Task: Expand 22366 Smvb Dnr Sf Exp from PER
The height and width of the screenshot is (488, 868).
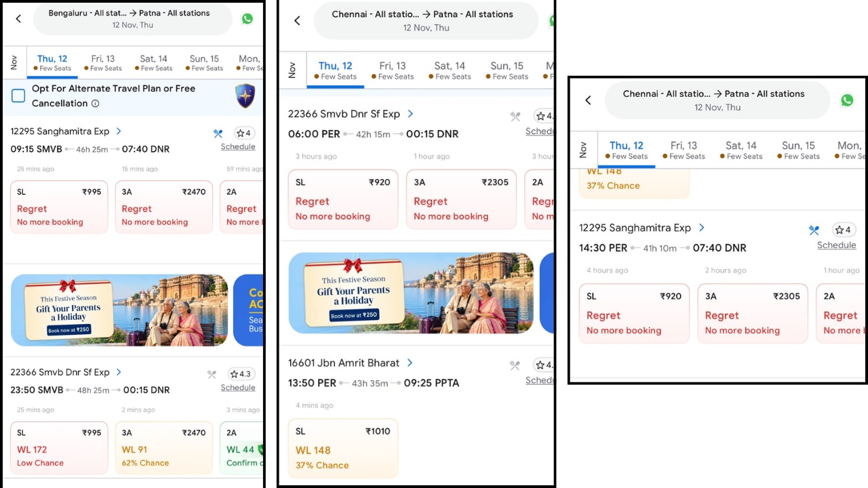Action: [410, 114]
